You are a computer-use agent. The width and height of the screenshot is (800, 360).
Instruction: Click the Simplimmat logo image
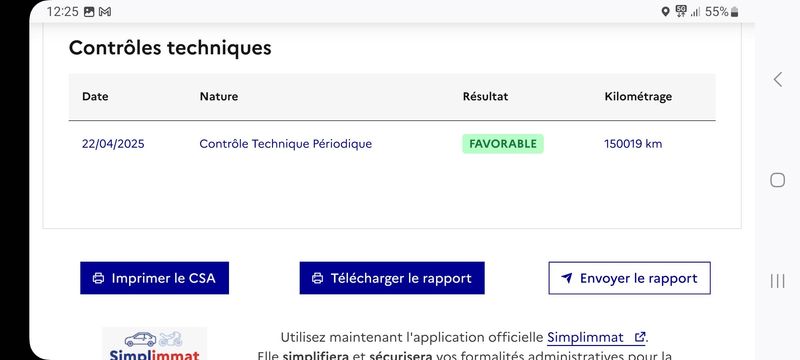click(155, 345)
